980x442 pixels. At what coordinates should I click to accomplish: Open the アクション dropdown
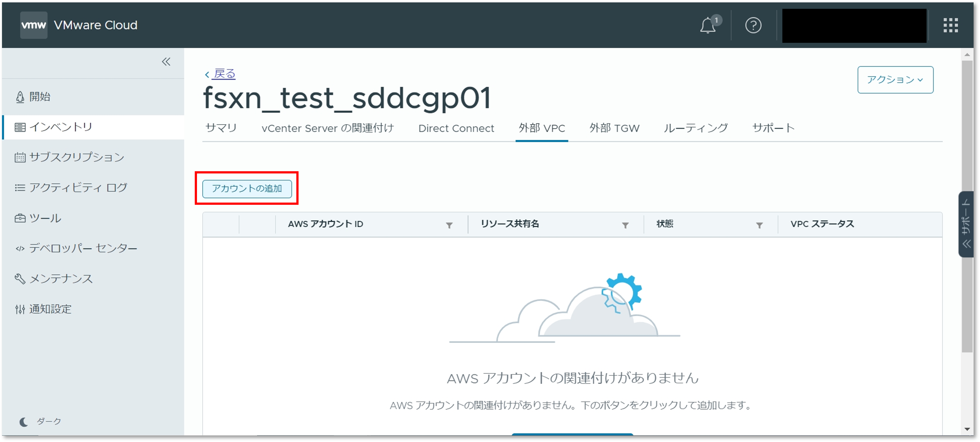click(x=895, y=79)
